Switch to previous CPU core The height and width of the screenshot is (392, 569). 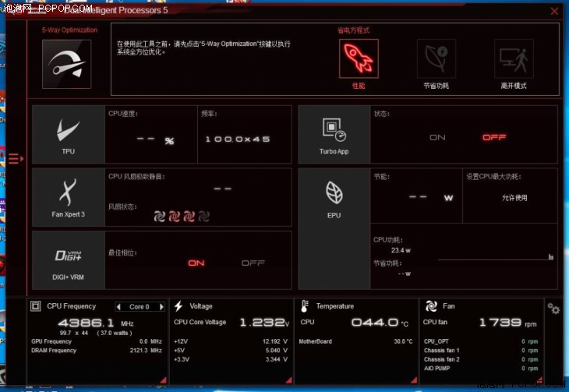click(x=118, y=307)
